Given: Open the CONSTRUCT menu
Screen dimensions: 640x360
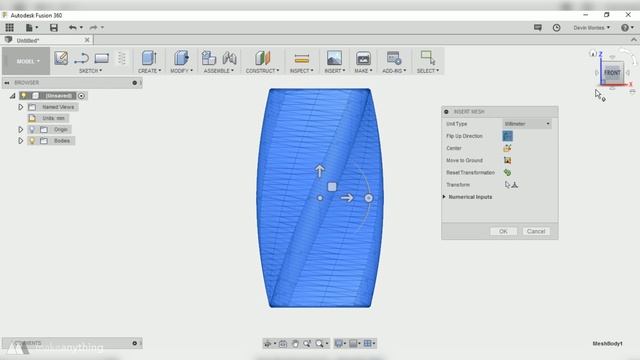Looking at the screenshot, I should (262, 71).
